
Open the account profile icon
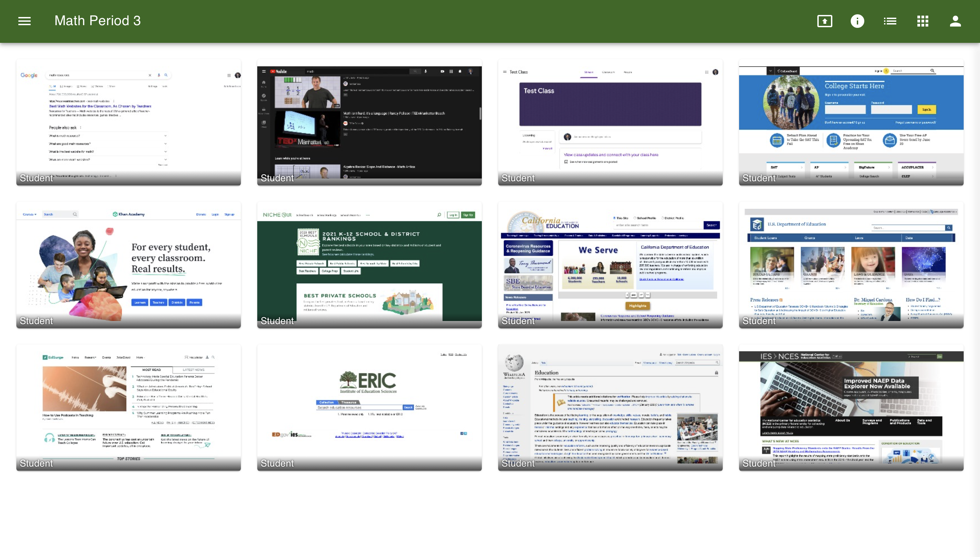coord(955,21)
